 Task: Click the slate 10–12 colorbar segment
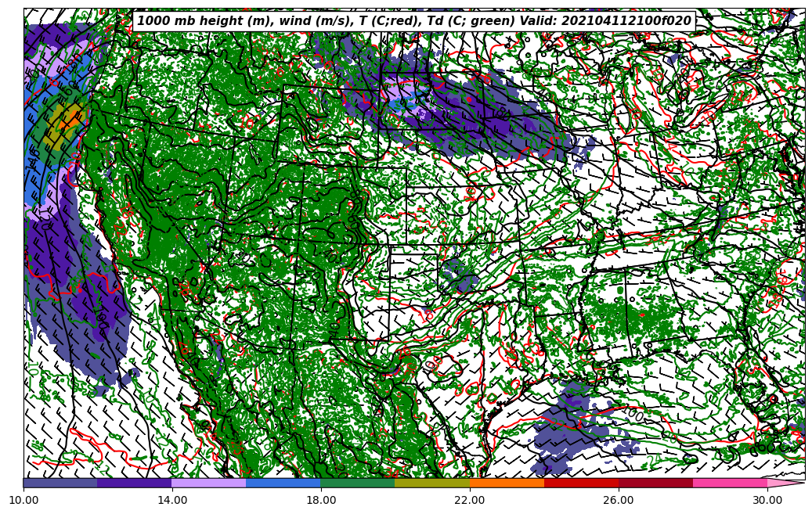click(x=60, y=483)
